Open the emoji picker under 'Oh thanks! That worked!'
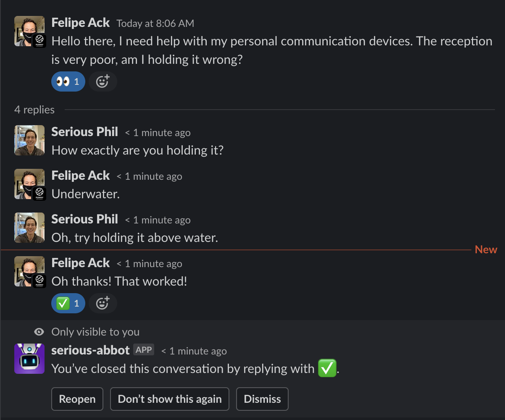This screenshot has height=420, width=505. pyautogui.click(x=103, y=303)
